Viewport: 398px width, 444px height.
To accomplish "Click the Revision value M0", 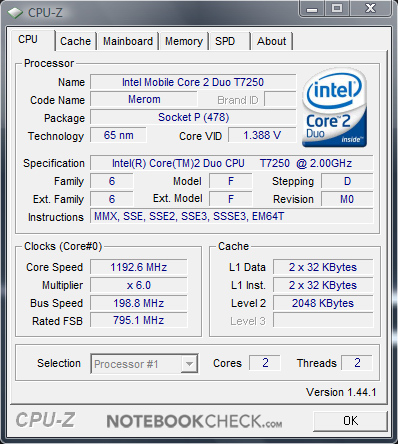I will 347,199.
